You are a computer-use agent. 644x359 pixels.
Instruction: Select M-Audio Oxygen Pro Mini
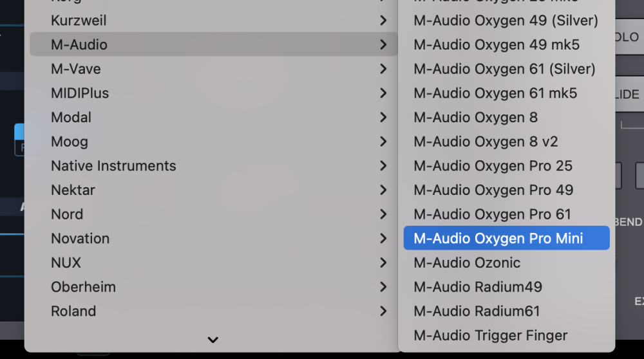(498, 239)
